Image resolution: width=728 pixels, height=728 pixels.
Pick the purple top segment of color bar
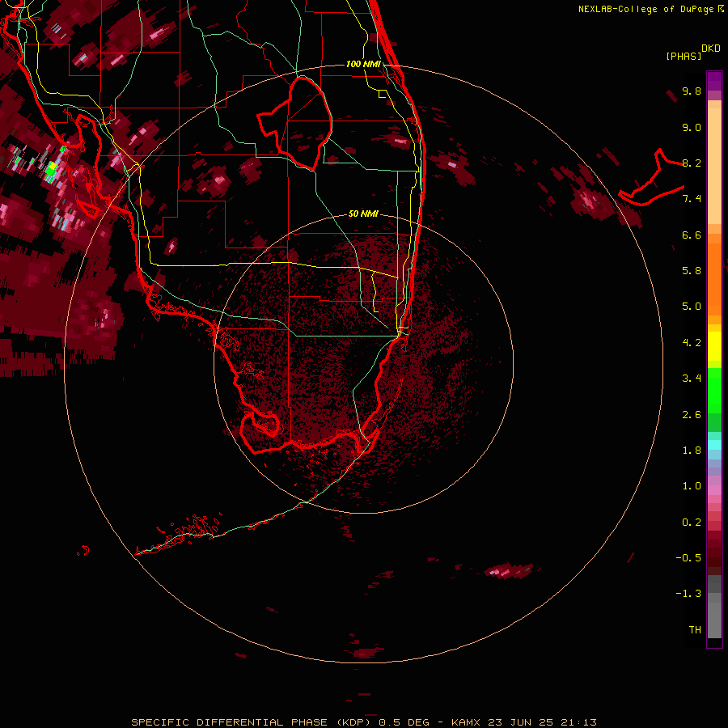click(x=714, y=81)
